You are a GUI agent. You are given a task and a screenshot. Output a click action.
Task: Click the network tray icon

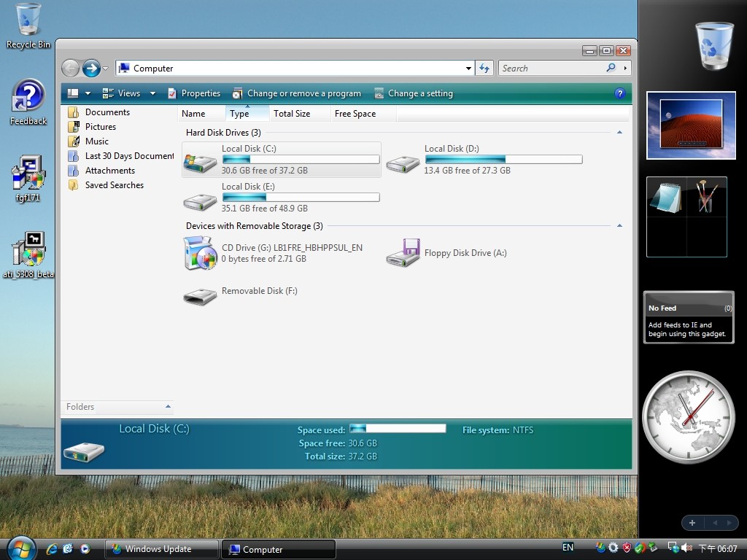(x=673, y=548)
